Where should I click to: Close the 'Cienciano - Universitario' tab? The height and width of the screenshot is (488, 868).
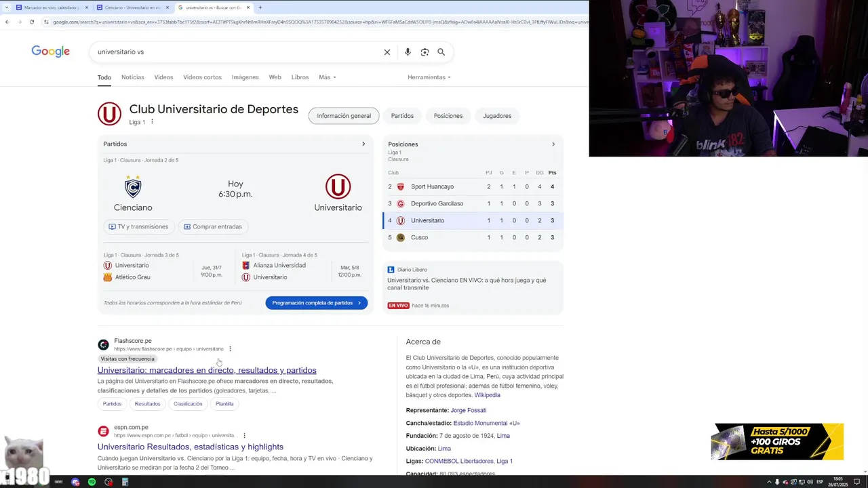pyautogui.click(x=167, y=7)
